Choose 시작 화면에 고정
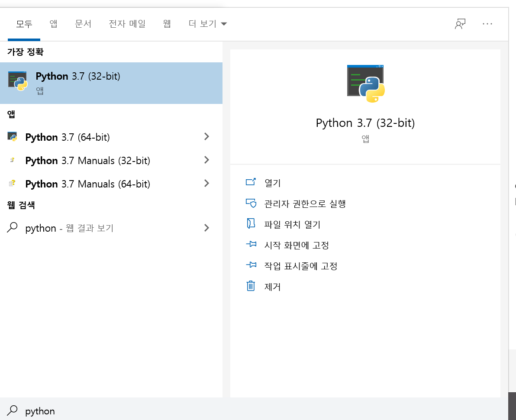Image resolution: width=516 pixels, height=420 pixels. click(297, 245)
